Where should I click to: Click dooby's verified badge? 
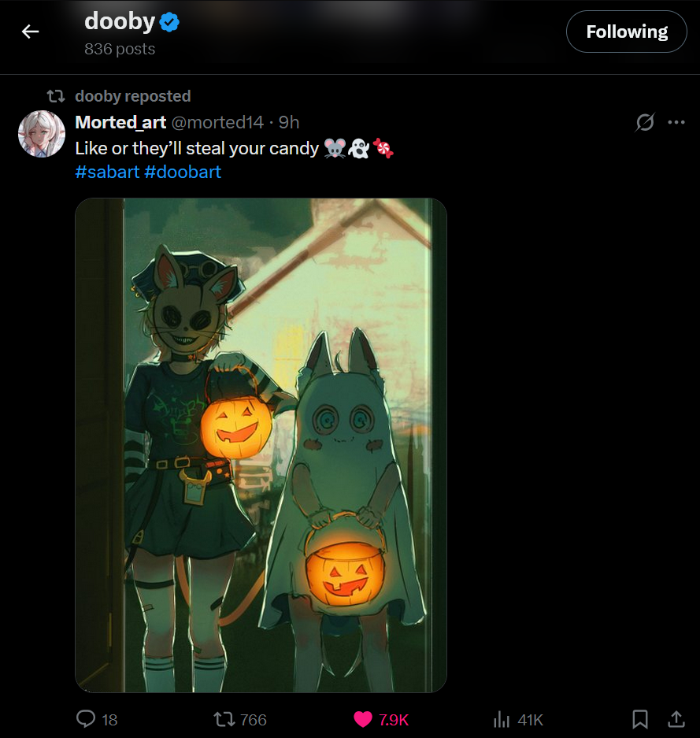point(170,23)
